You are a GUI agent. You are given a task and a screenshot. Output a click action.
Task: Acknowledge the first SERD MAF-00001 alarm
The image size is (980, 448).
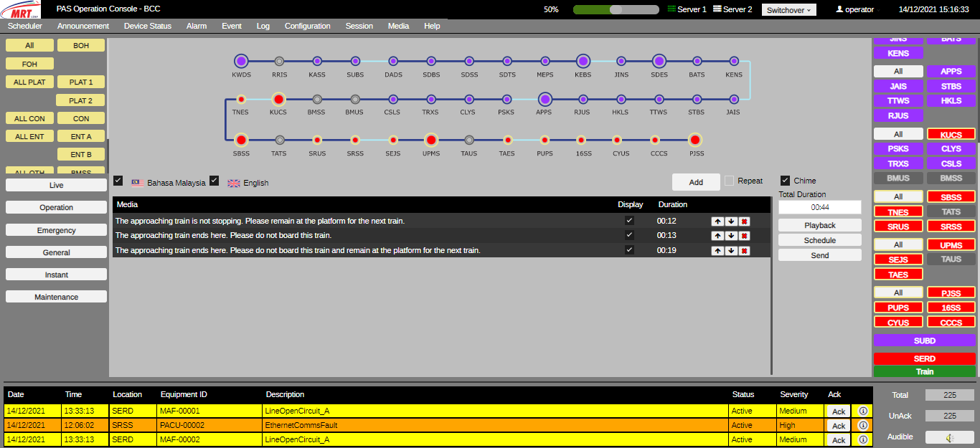838,411
